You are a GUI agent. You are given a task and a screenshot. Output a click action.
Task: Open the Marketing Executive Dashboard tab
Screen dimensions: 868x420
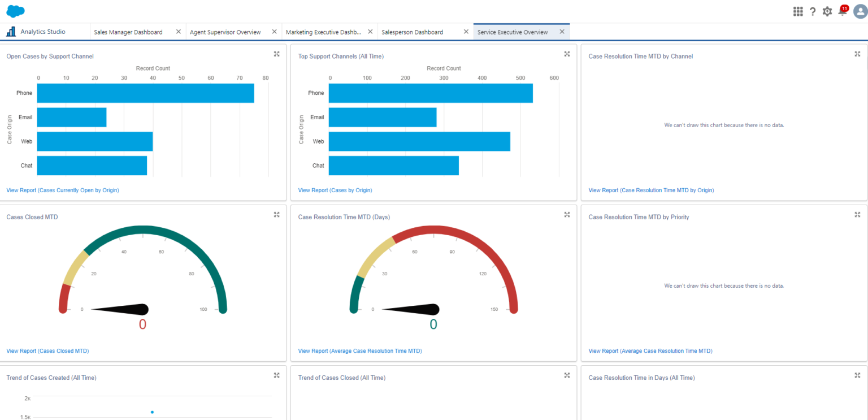coord(323,32)
